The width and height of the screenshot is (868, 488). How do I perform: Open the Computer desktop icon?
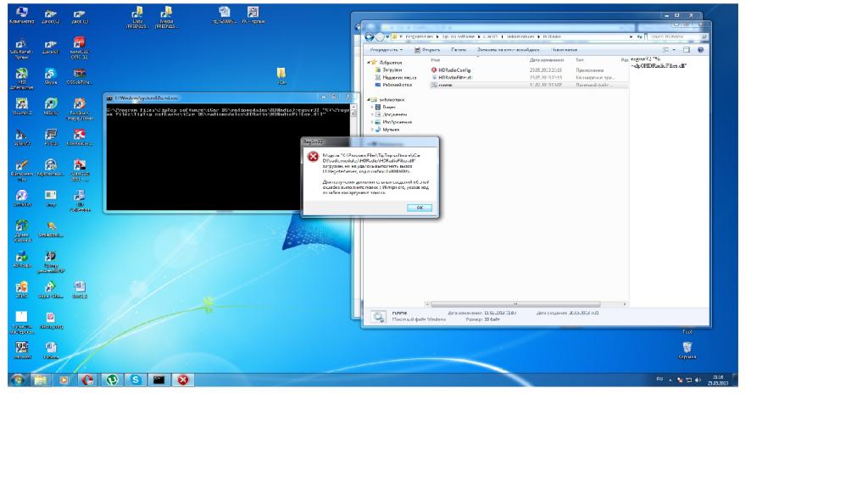click(21, 13)
